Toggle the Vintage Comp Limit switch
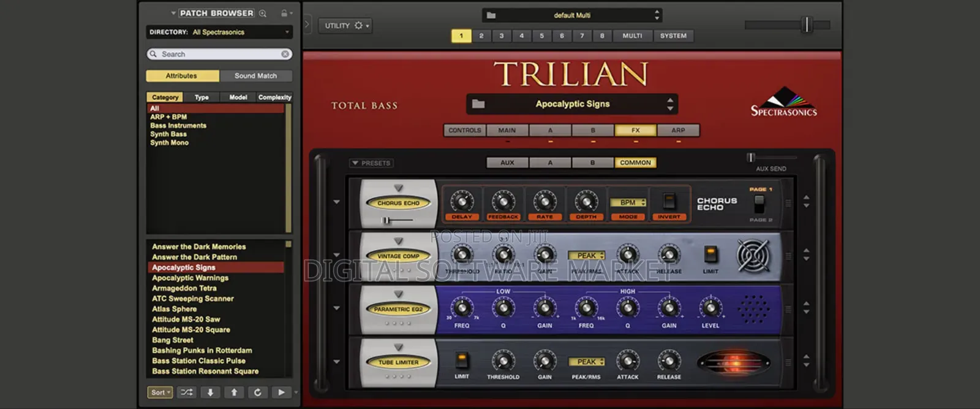980x409 pixels. (x=710, y=253)
